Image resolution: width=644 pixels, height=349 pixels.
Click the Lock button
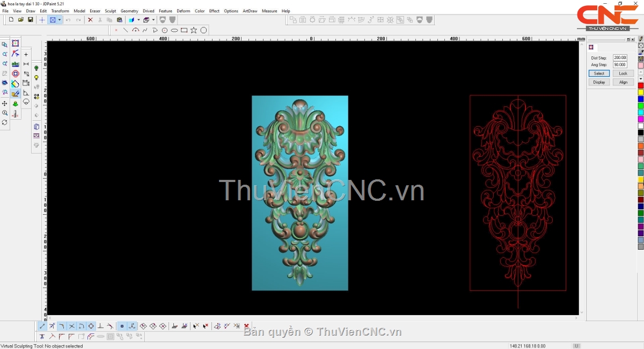point(623,73)
